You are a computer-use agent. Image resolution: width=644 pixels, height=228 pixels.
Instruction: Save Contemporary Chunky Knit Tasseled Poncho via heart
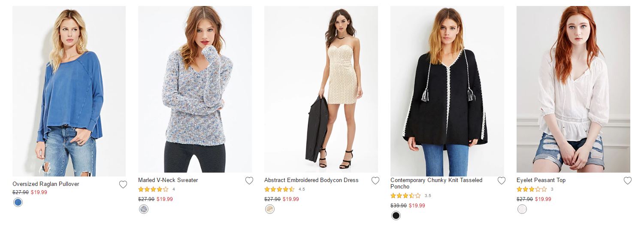502,181
